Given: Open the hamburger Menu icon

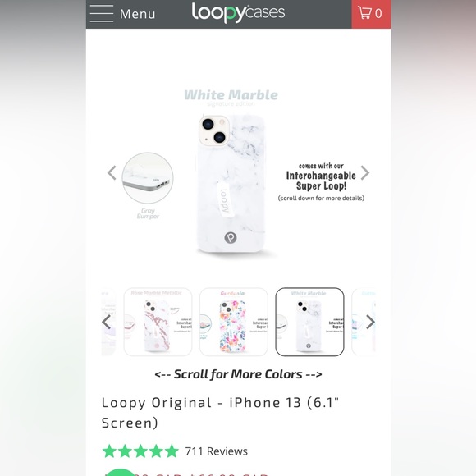Looking at the screenshot, I should 102,13.
